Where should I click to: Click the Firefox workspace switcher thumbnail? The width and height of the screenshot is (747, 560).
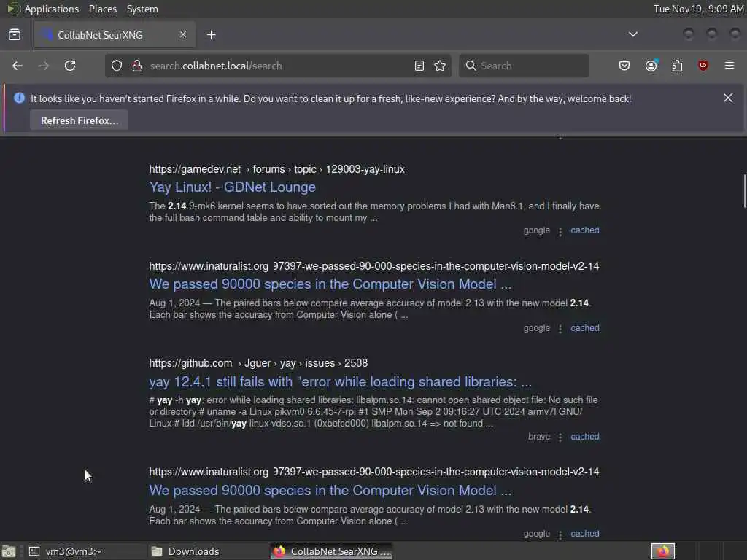coord(663,551)
